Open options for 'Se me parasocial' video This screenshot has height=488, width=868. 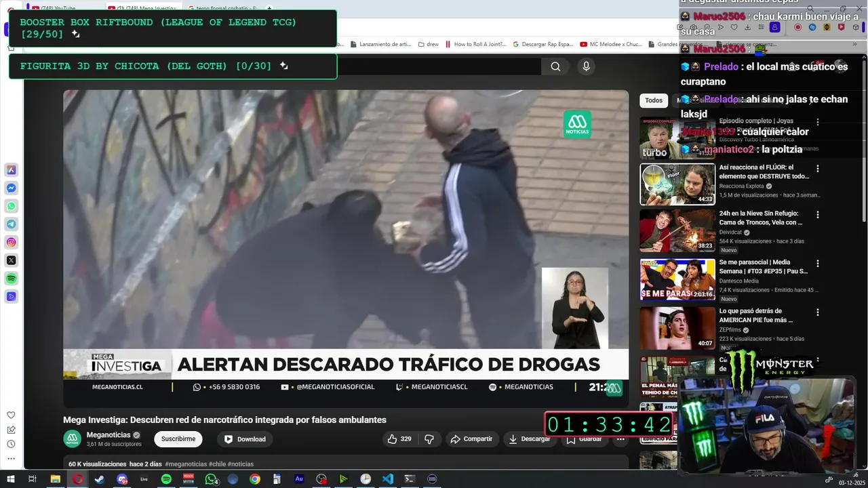[817, 264]
